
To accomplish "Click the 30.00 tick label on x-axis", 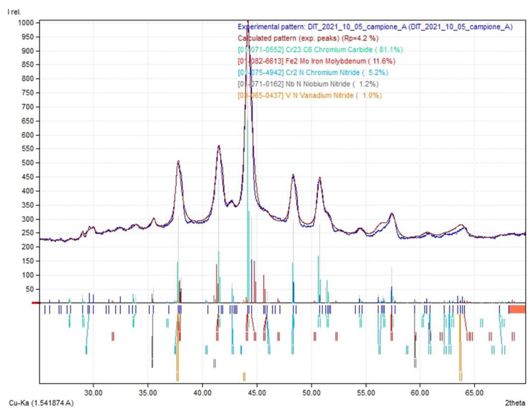I will click(x=93, y=393).
